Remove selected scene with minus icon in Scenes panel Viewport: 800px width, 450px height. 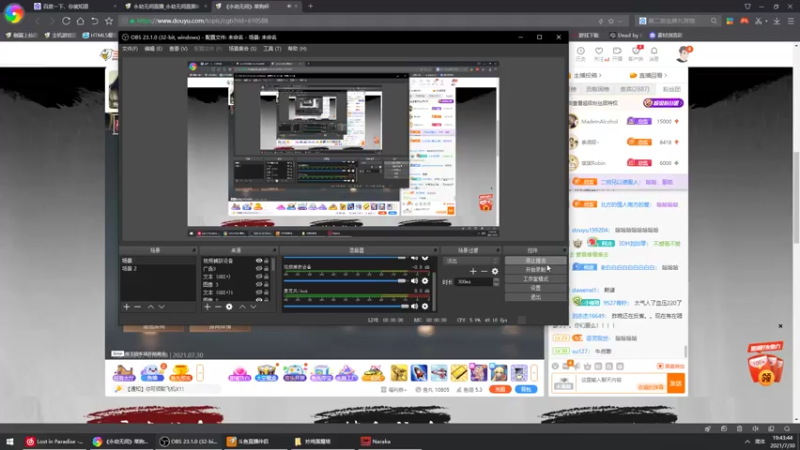click(137, 307)
